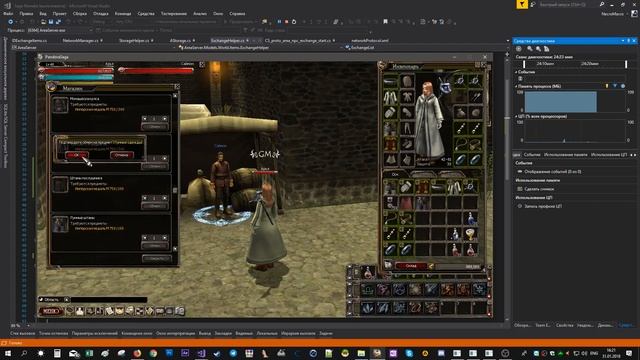Image resolution: width=640 pixels, height=360 pixels.
Task: Restart debugging with the restart icon
Action: pyautogui.click(x=294, y=22)
